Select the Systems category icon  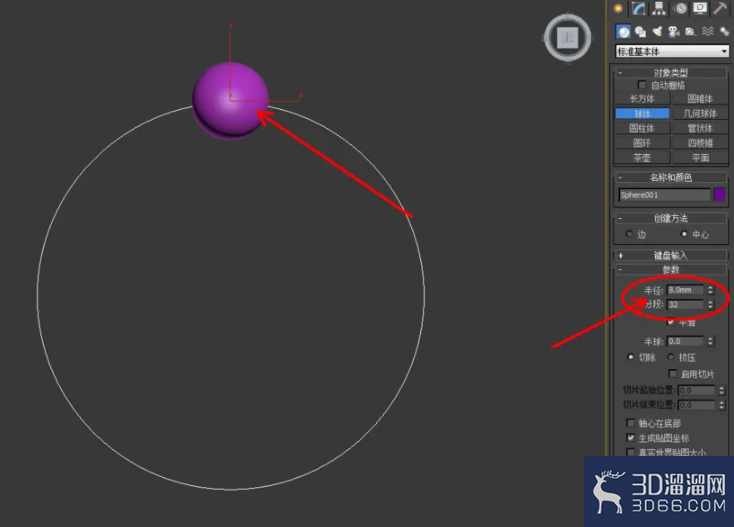point(724,32)
